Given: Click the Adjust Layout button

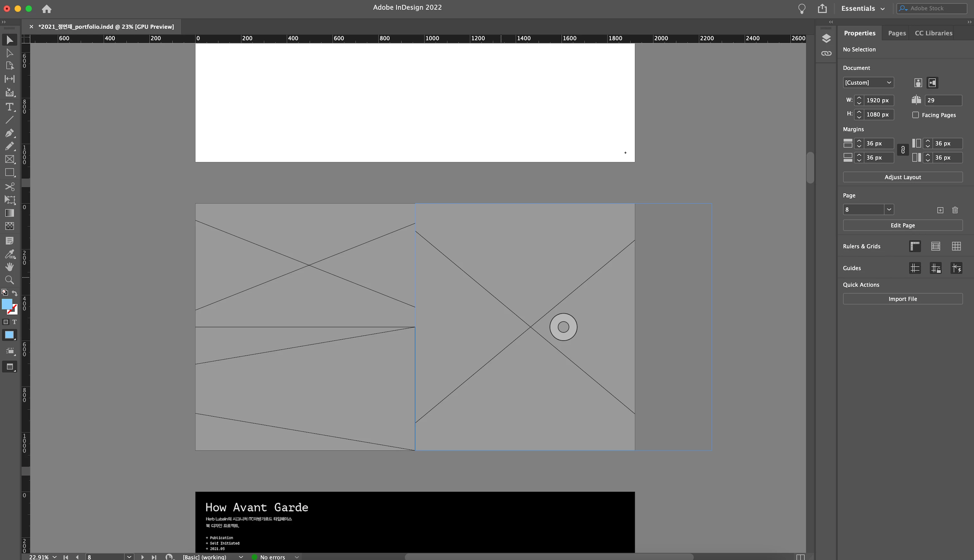Looking at the screenshot, I should tap(902, 177).
